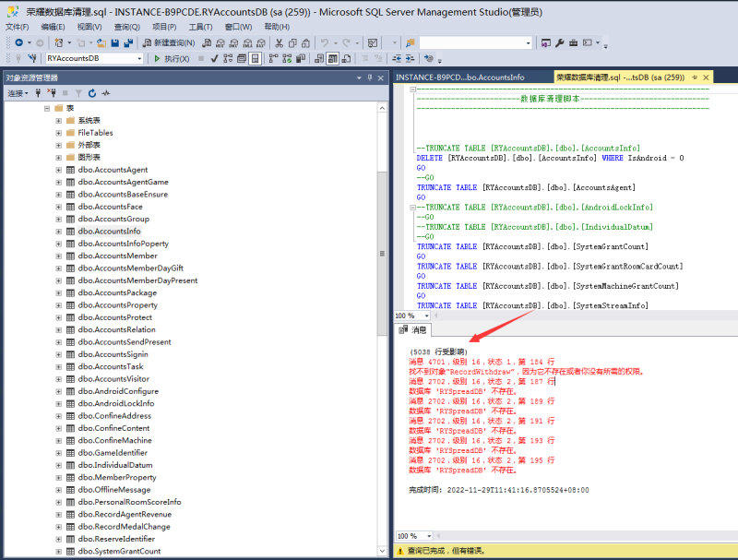Cut selection with the scissors icon
This screenshot has width=738, height=560.
coord(280,42)
